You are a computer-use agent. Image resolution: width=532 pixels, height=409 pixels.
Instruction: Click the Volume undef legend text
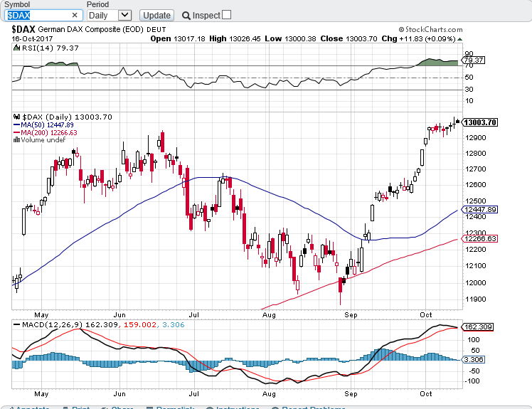tap(43, 140)
